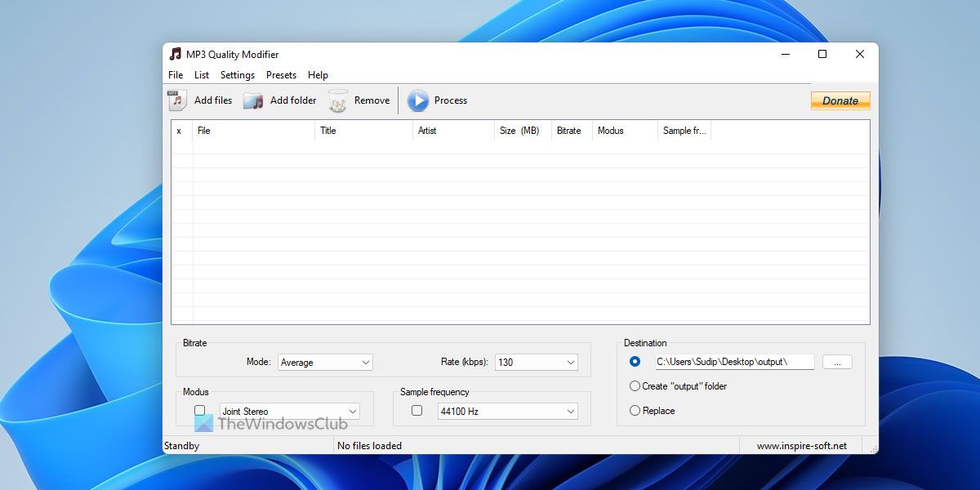The height and width of the screenshot is (490, 980).
Task: Tick the Sample frequency checkbox
Action: pos(416,410)
